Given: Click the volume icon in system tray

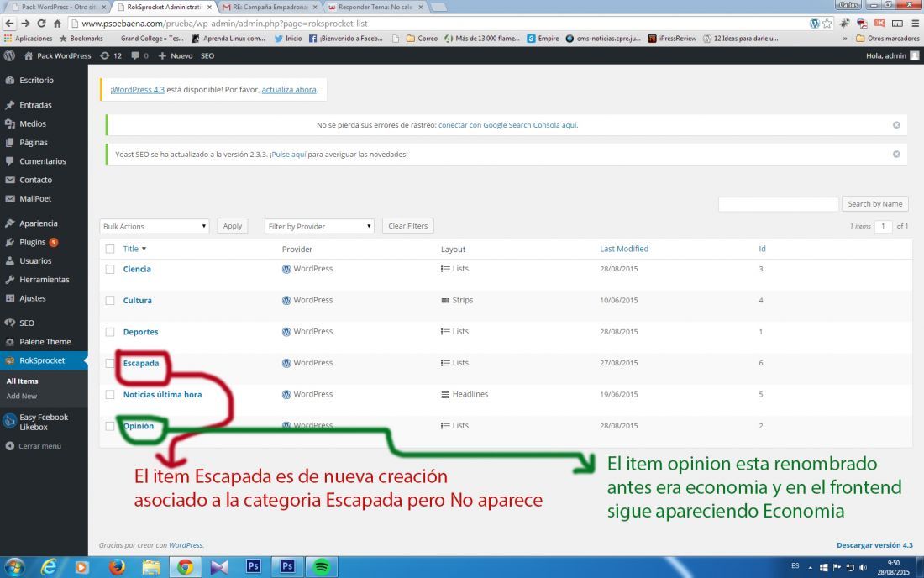Looking at the screenshot, I should pos(864,567).
